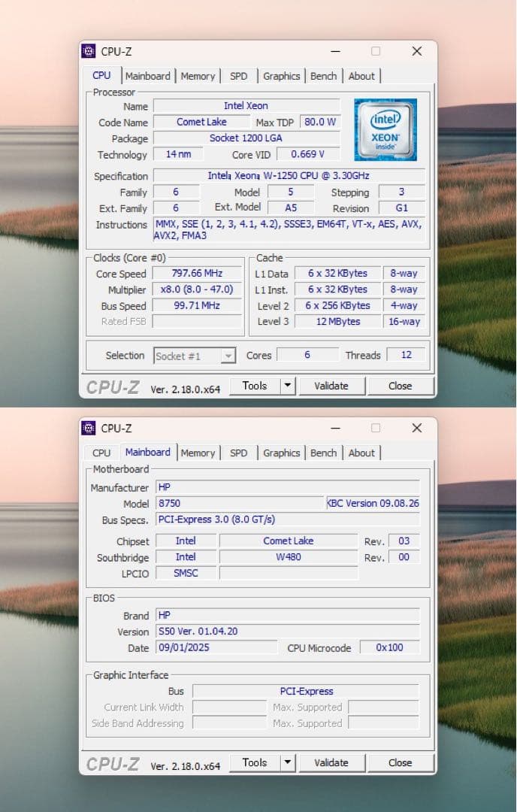Select Bench tab in bottom CPU-Z window

point(323,453)
